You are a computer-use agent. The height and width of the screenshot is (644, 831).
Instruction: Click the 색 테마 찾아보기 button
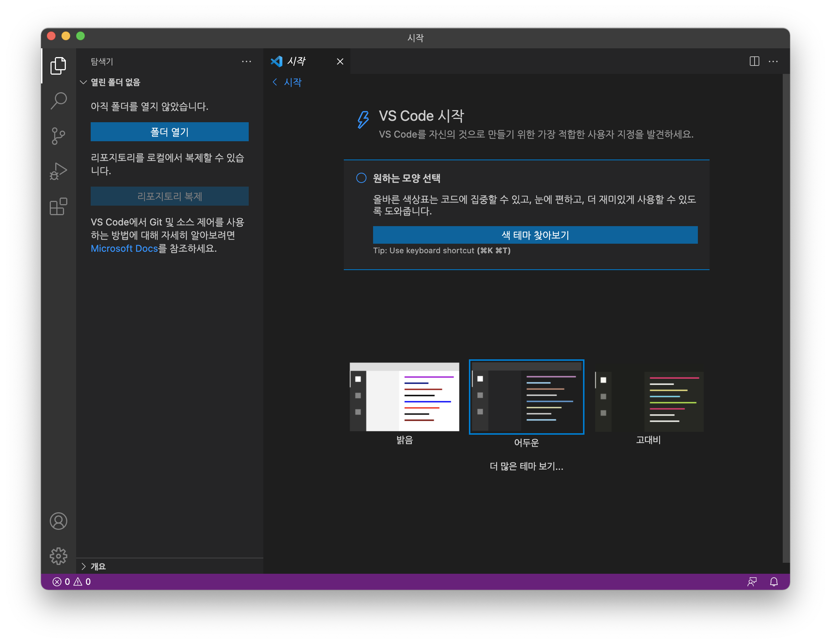pos(535,235)
